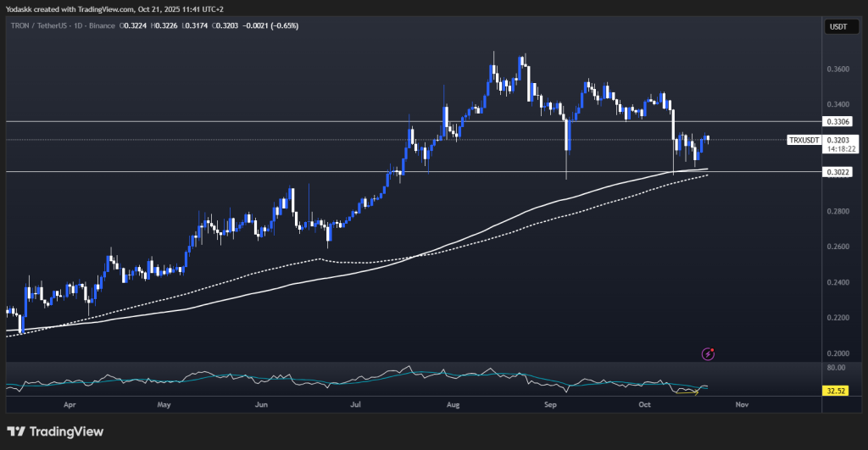The height and width of the screenshot is (450, 868).
Task: Click the Nov label on the time axis
Action: click(743, 405)
